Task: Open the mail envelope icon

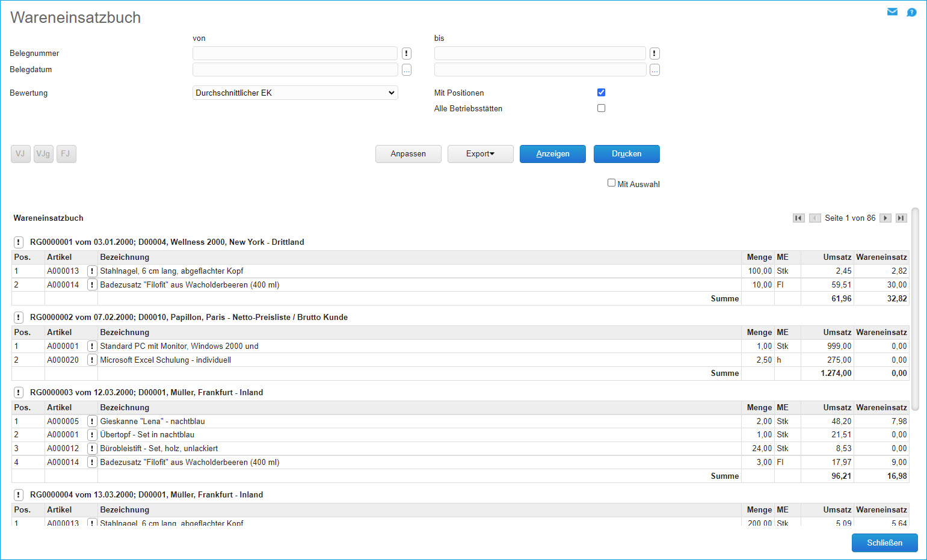Action: tap(892, 11)
